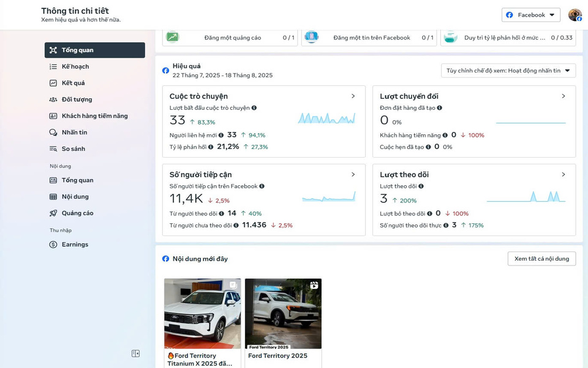Open Kế hoạch in the sidebar

pos(75,66)
